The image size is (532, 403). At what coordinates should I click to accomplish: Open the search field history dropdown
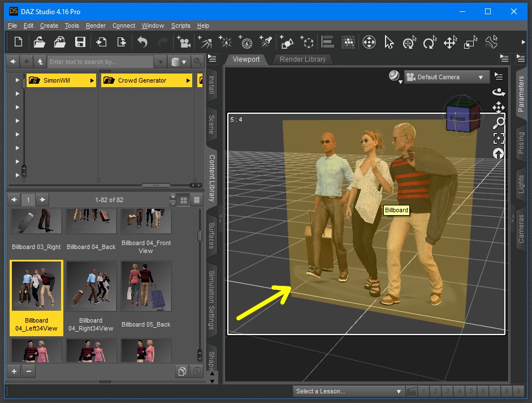click(x=161, y=62)
